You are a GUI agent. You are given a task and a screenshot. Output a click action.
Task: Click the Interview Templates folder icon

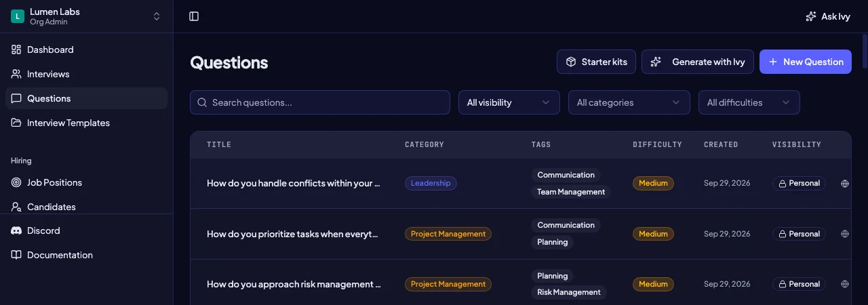(x=16, y=123)
